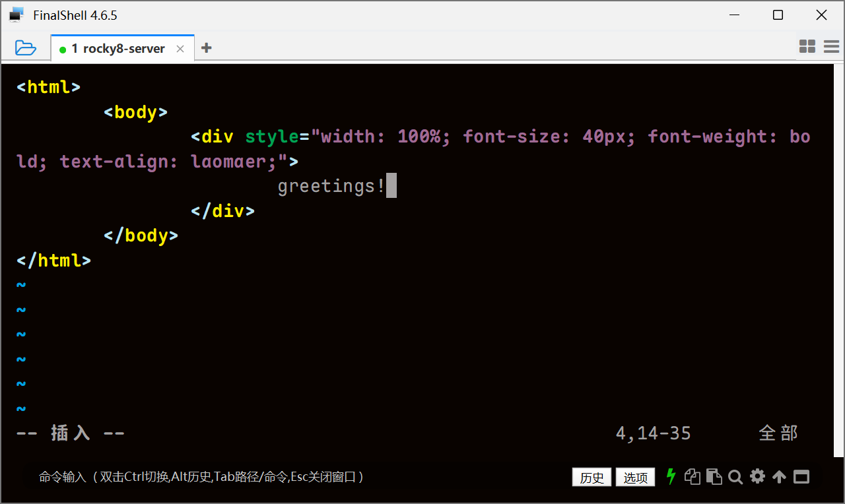This screenshot has height=504, width=845.
Task: Open a new session with the plus button
Action: coord(207,47)
